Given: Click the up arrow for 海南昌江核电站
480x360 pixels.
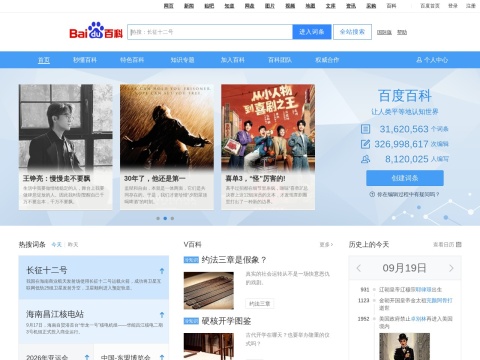Looking at the screenshot, I should [x=162, y=314].
